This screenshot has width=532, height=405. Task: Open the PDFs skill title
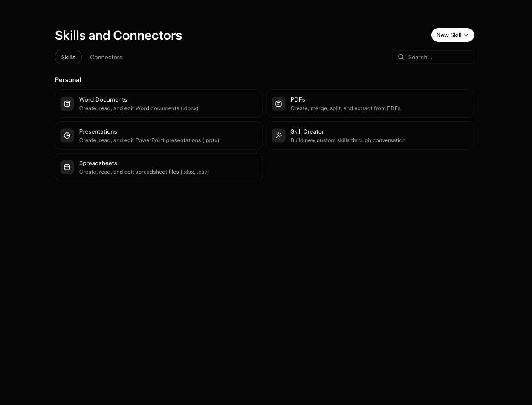(298, 99)
